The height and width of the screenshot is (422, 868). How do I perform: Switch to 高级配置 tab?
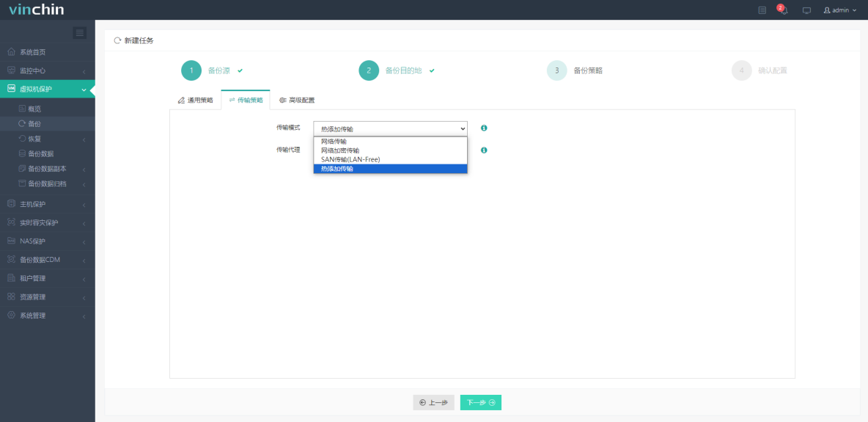coord(297,101)
